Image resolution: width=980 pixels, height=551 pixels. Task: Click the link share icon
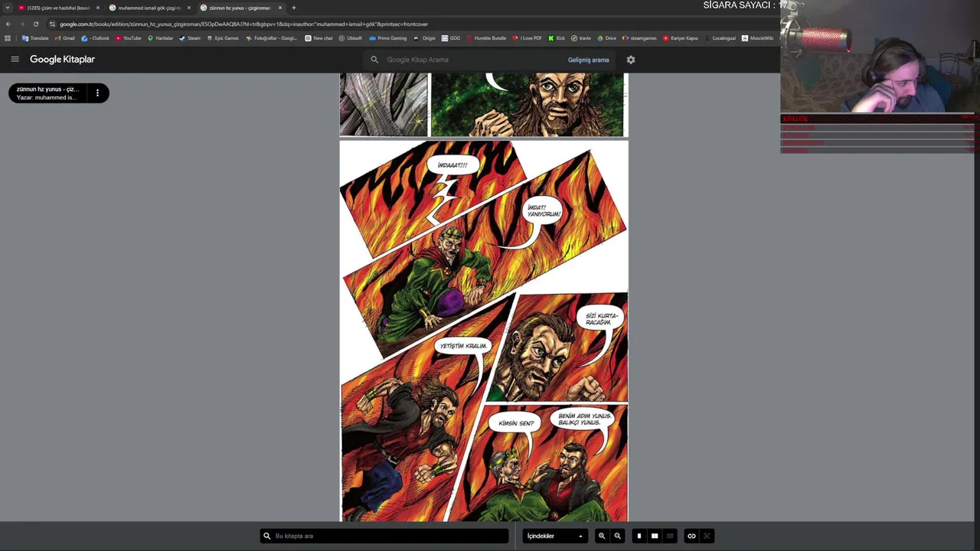click(x=691, y=536)
